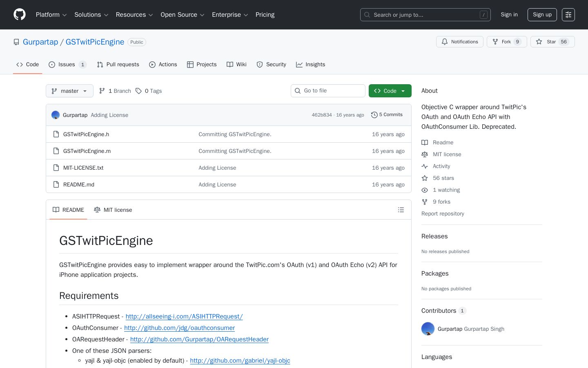Open the Projects tab
Screen dimensions: 588x368
tap(202, 65)
